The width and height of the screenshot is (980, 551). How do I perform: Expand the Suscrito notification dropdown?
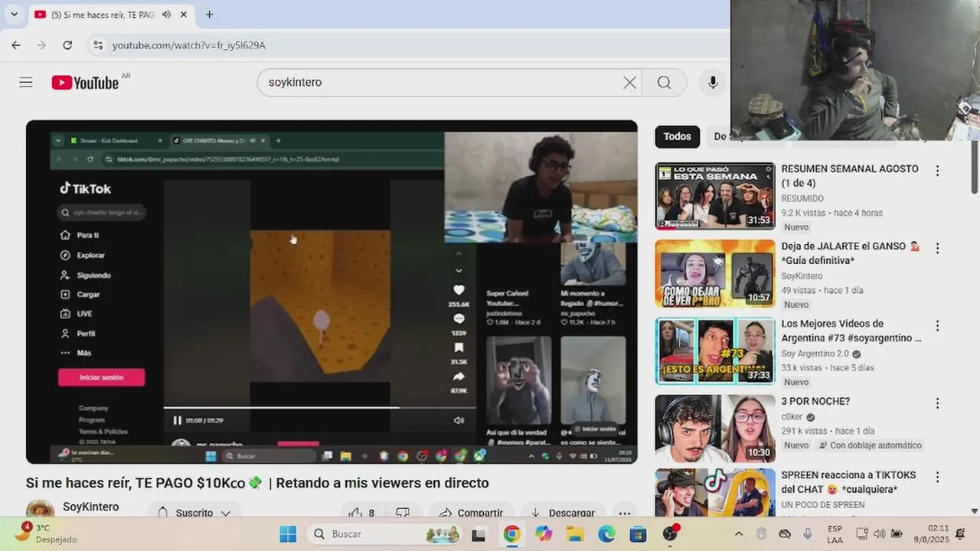coord(194,513)
